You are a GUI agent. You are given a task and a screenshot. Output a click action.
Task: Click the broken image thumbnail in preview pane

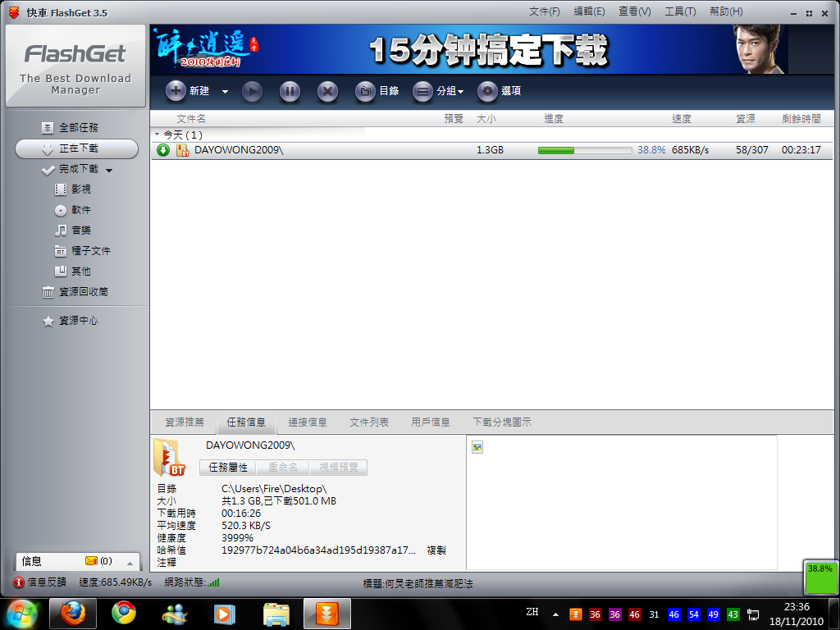pos(477,447)
